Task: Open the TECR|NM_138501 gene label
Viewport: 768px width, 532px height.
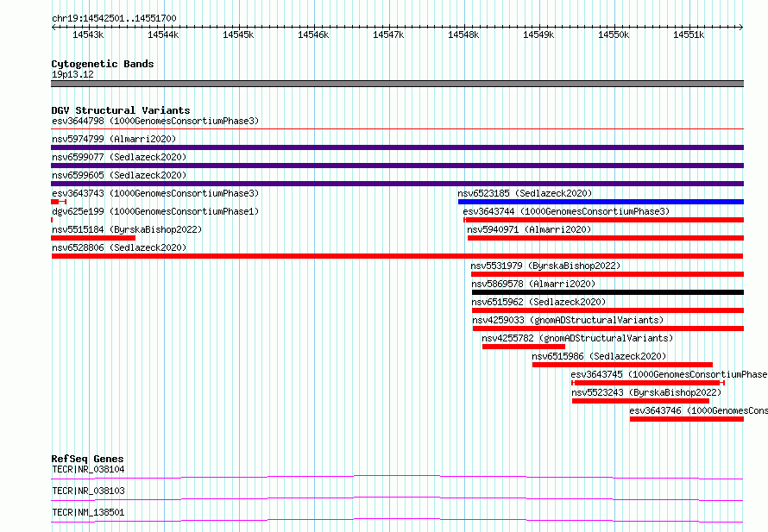Action: coord(88,512)
